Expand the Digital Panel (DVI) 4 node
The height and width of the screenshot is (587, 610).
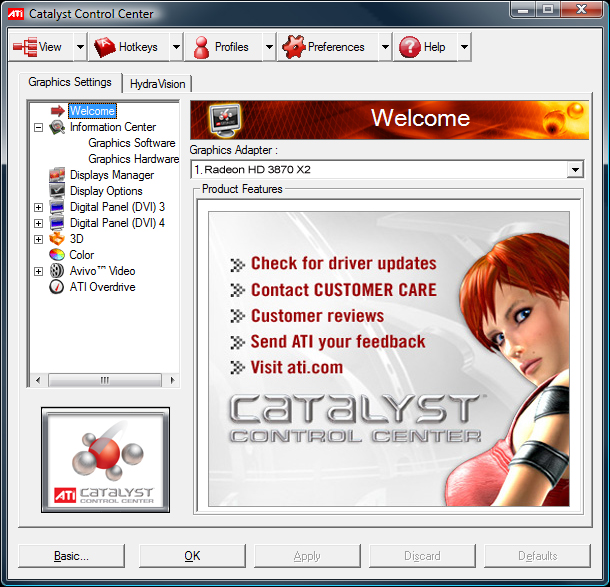point(38,223)
